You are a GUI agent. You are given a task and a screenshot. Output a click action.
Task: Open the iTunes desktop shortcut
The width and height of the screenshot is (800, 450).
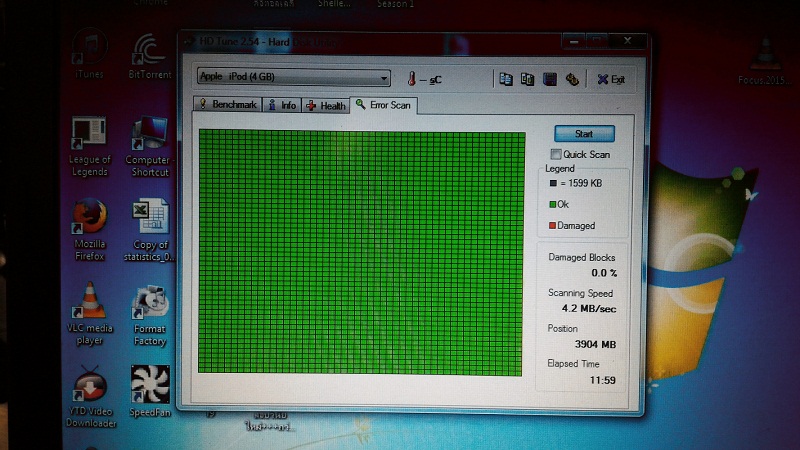point(90,53)
